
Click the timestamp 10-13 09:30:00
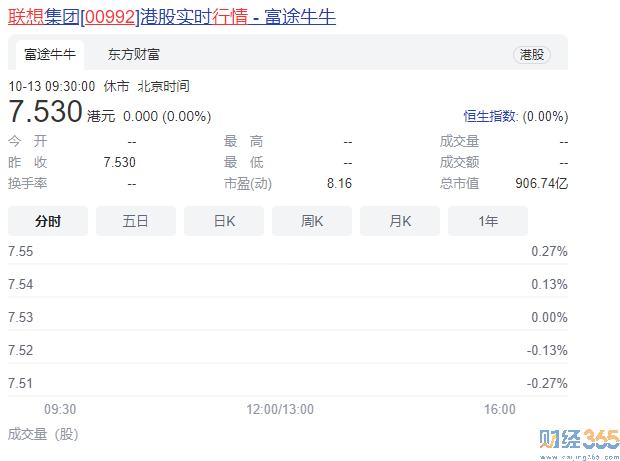coord(52,86)
